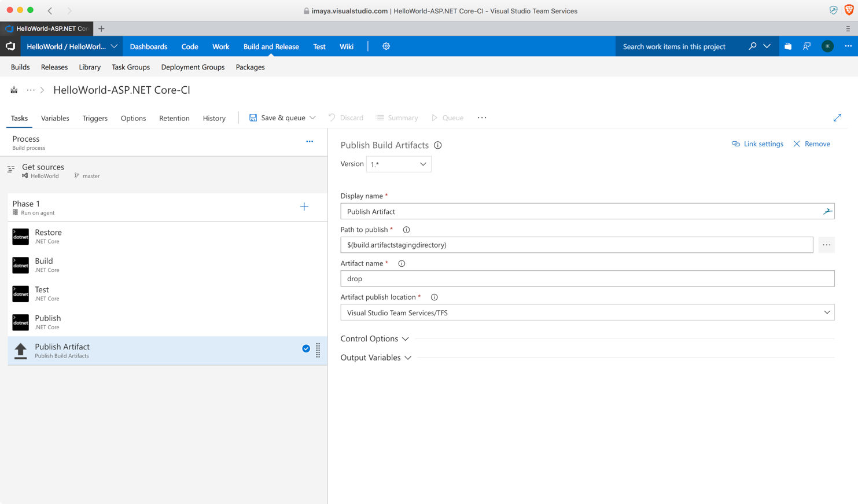Open Dashboards hub

pyautogui.click(x=149, y=46)
